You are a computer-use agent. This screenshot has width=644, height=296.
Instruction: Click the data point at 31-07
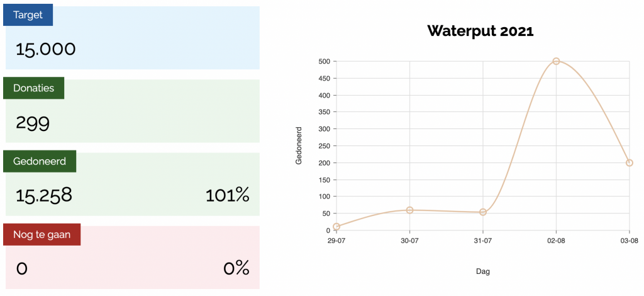pyautogui.click(x=483, y=212)
